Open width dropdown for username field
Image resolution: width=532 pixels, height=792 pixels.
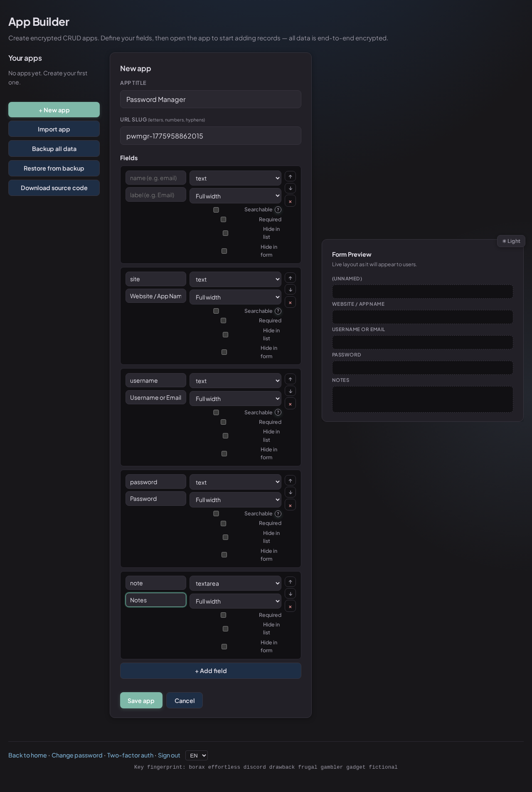235,398
